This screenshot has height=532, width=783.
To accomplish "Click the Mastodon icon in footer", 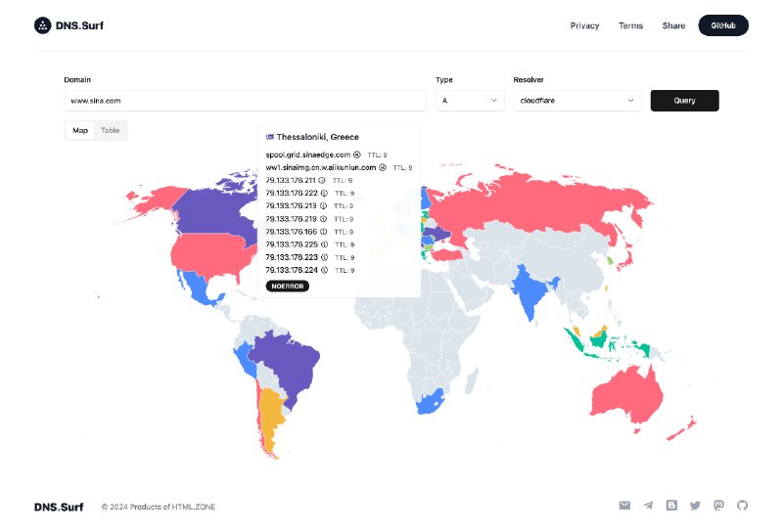I will click(x=718, y=506).
